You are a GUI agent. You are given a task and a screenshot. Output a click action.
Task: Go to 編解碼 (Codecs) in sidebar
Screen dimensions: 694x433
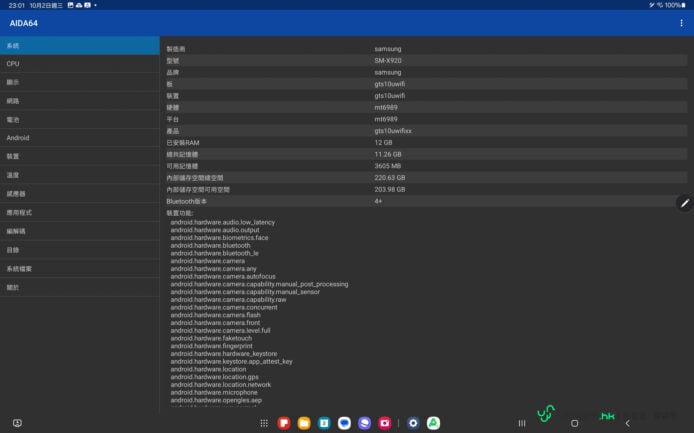tap(80, 231)
